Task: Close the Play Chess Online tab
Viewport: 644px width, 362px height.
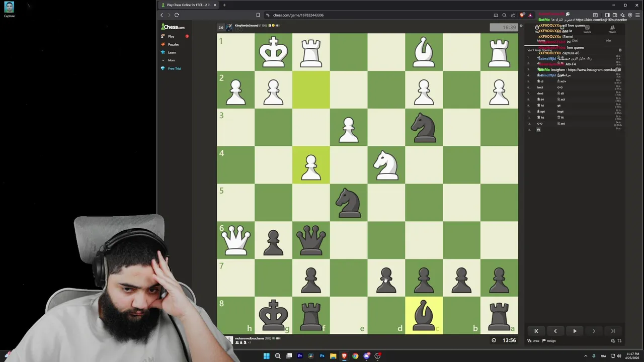Action: [215, 5]
